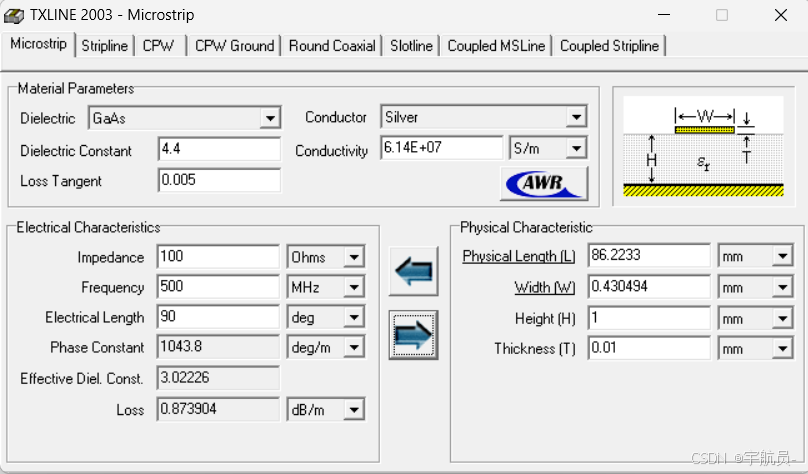Click the Width field showing 0.430494
The image size is (808, 474).
tap(649, 287)
